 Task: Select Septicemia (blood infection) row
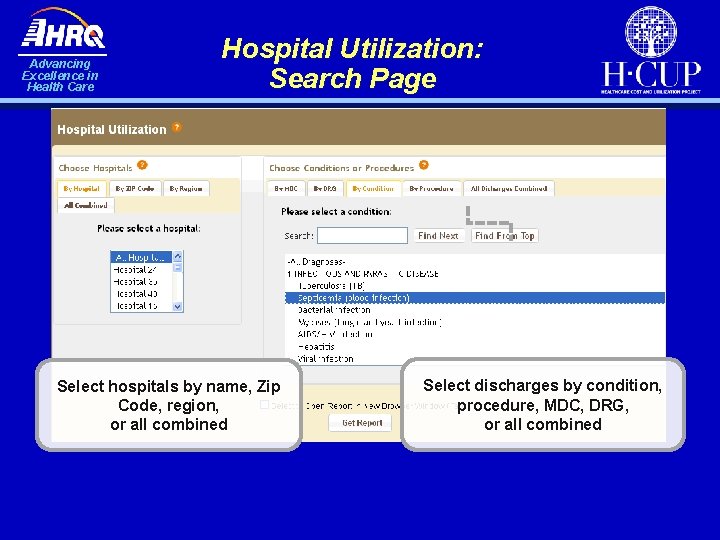475,298
